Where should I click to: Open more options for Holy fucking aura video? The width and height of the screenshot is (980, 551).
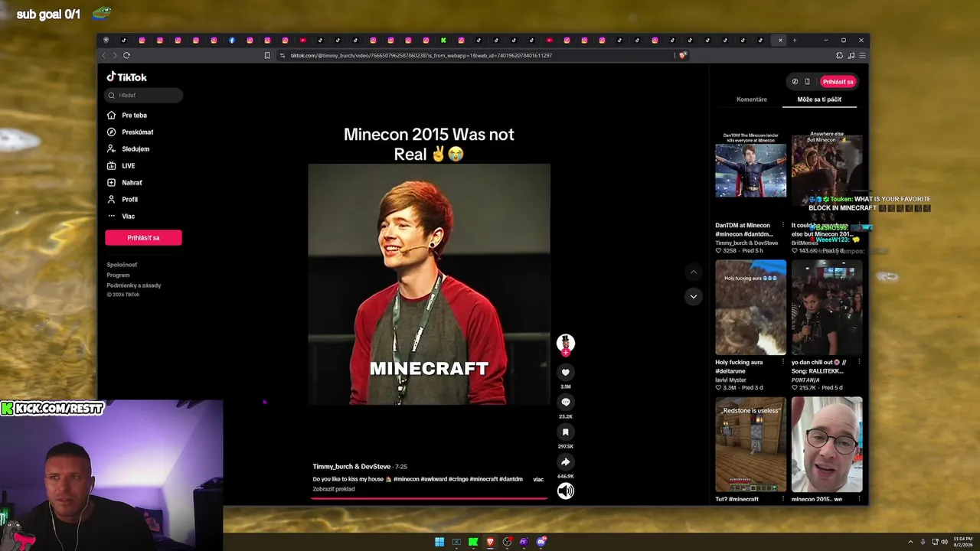pos(782,363)
